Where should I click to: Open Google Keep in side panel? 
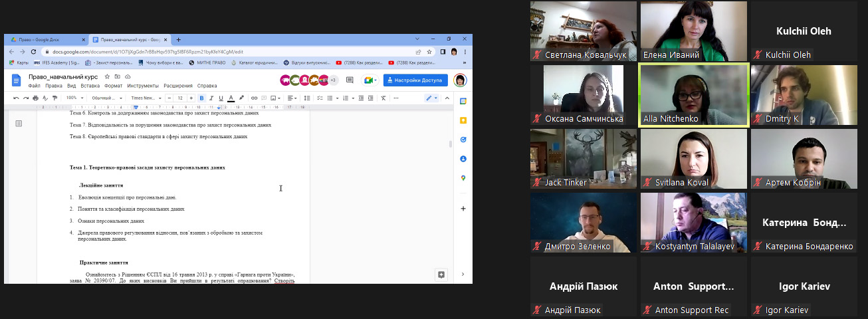coord(463,120)
